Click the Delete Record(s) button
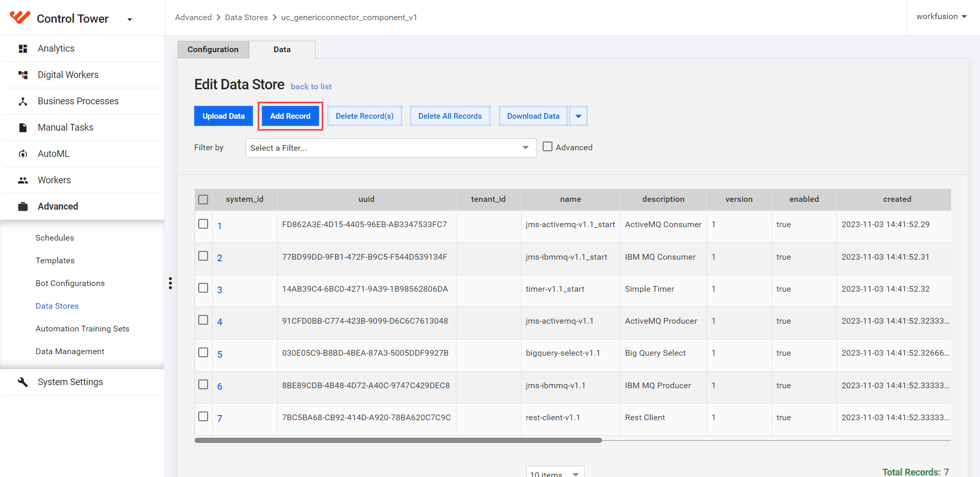The height and width of the screenshot is (477, 980). coord(365,116)
